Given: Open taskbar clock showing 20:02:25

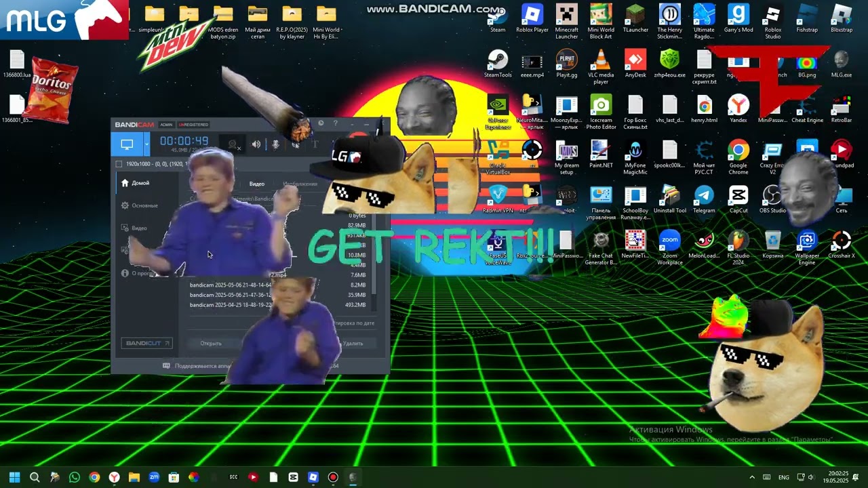Looking at the screenshot, I should click(x=837, y=477).
